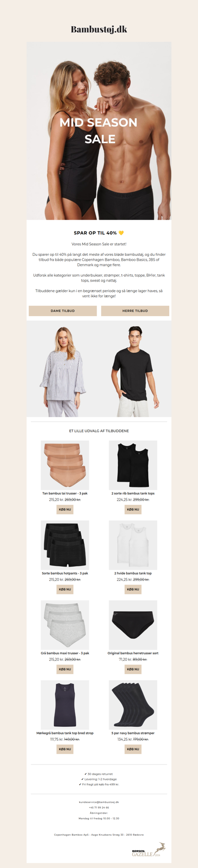
Task: Buy the mørkegrå bambus tank top
Action: coord(65,749)
